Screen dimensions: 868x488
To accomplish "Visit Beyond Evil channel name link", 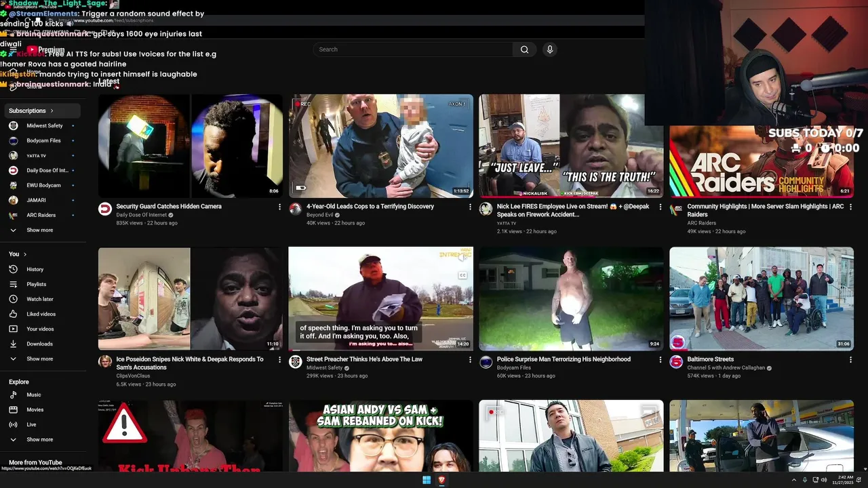I will pos(320,215).
